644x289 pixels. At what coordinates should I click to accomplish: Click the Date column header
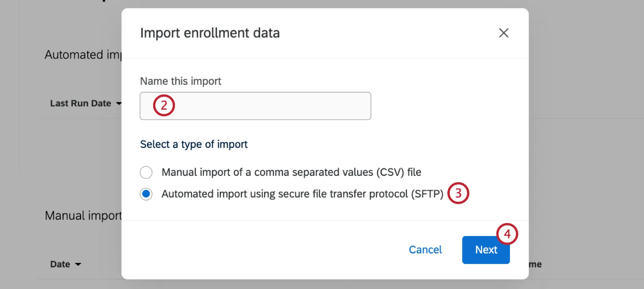61,264
